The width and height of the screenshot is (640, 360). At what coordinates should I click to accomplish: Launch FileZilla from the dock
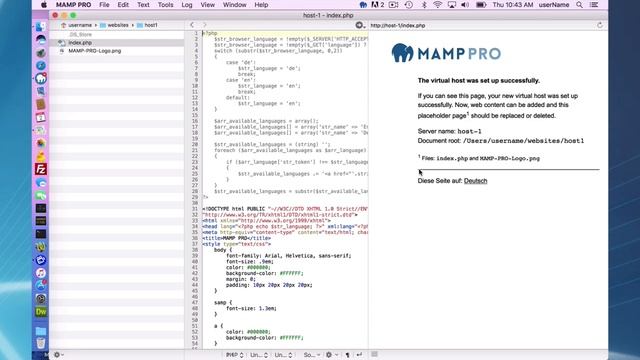pyautogui.click(x=41, y=169)
